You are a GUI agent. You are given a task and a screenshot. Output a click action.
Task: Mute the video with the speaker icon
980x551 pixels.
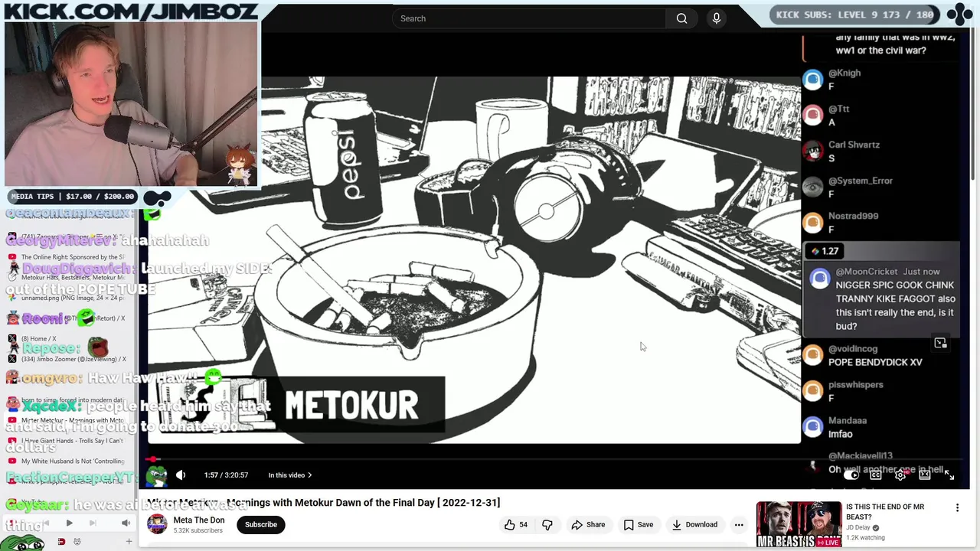click(181, 475)
